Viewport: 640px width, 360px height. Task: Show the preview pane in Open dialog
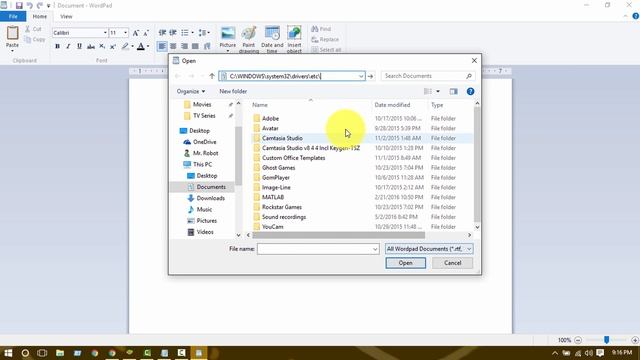453,91
